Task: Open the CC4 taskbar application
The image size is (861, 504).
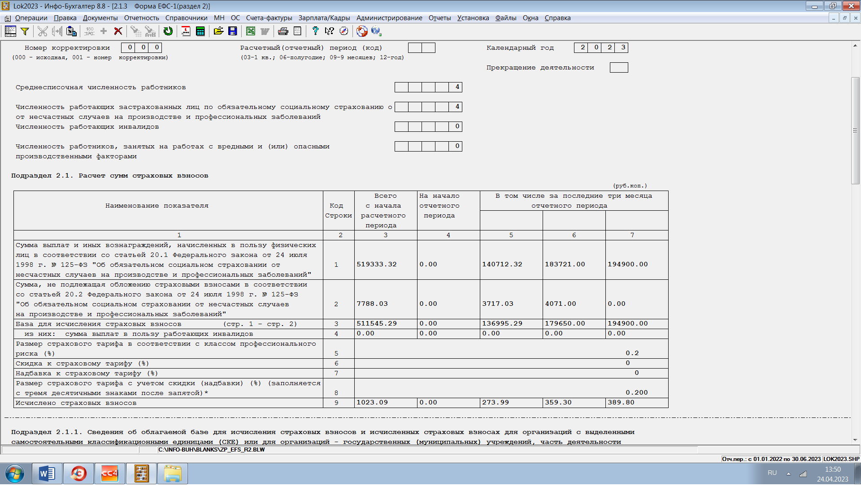Action: coord(110,474)
